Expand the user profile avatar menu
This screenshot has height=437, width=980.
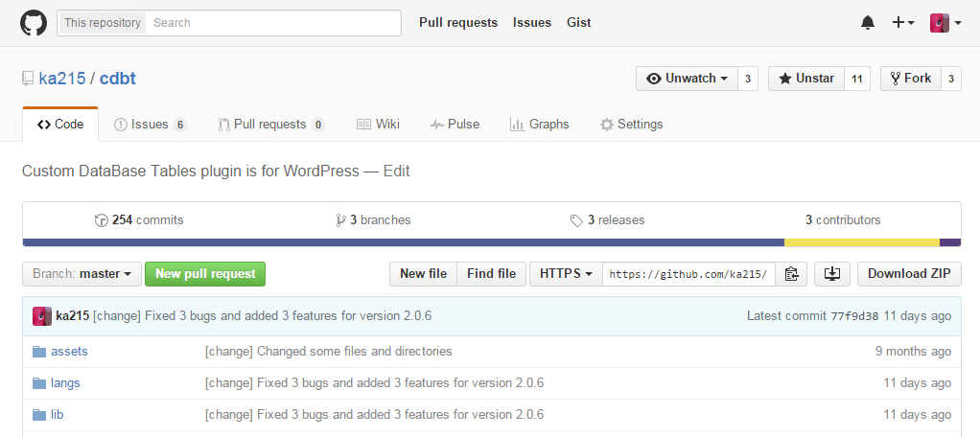click(945, 23)
